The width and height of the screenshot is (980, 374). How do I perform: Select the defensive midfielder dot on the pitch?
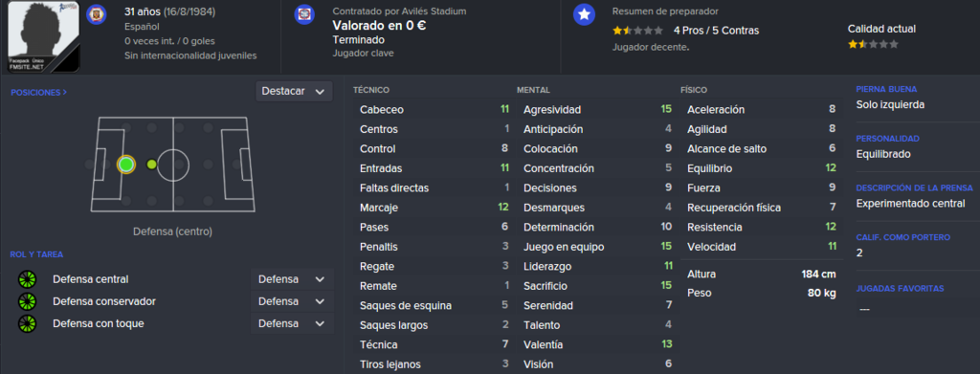click(151, 165)
